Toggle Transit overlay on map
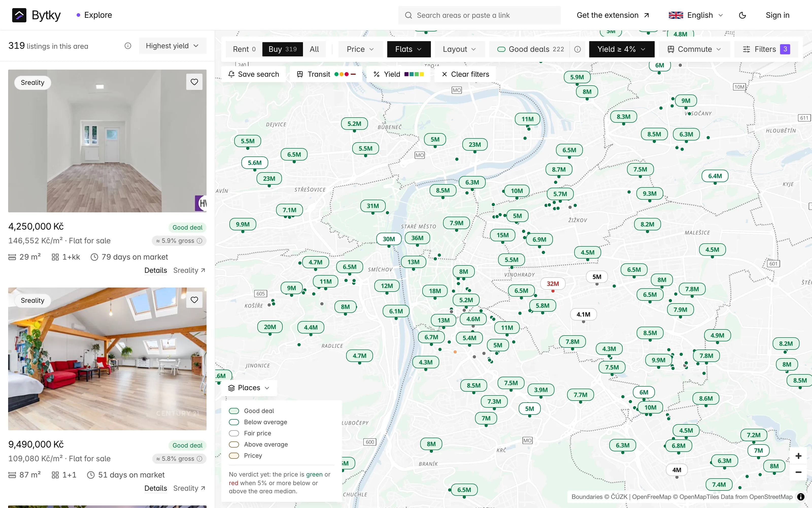This screenshot has height=508, width=812. [x=326, y=74]
